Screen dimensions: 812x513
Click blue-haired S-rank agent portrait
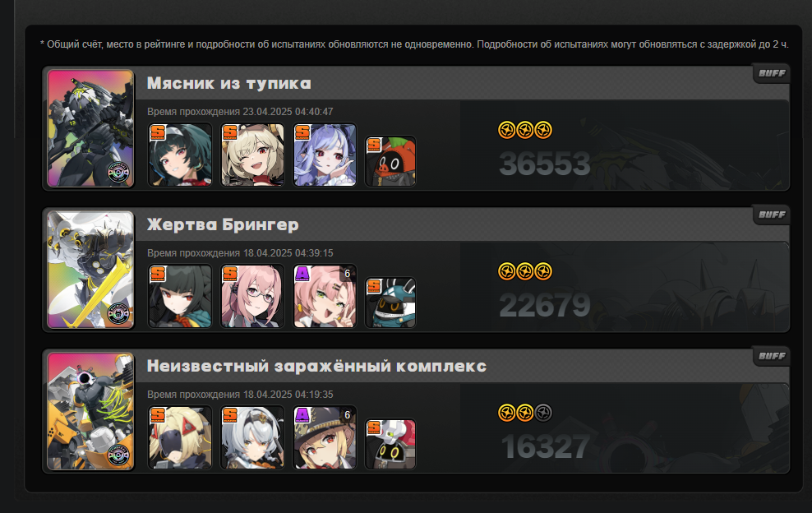pos(325,155)
